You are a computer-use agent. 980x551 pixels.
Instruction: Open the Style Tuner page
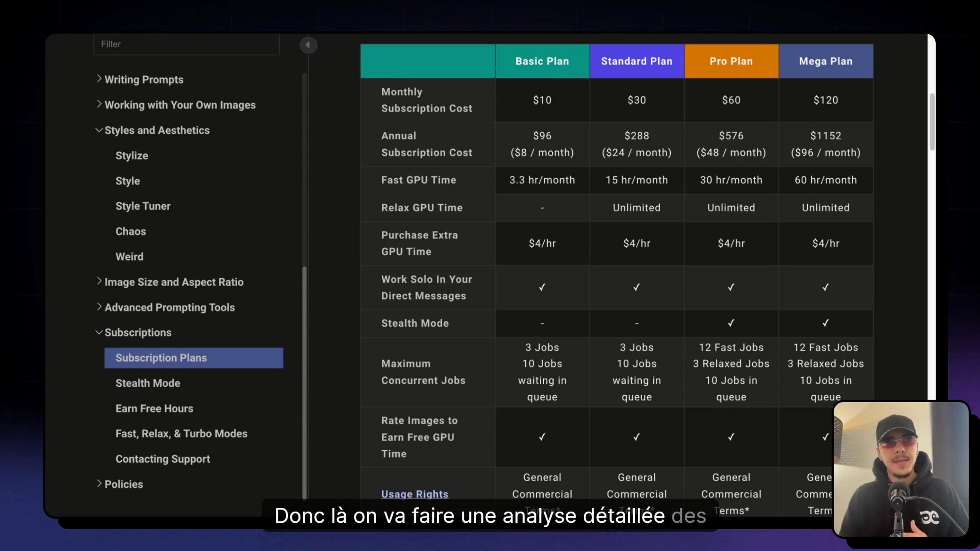pyautogui.click(x=143, y=206)
